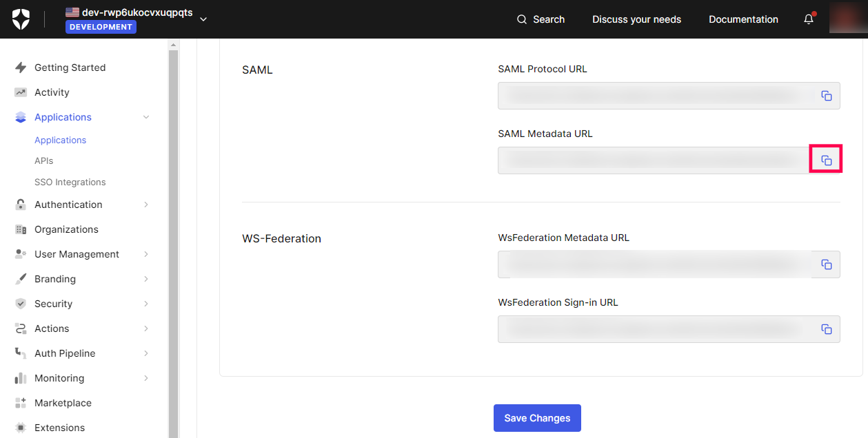Click the Auth0 shield logo

[21, 19]
